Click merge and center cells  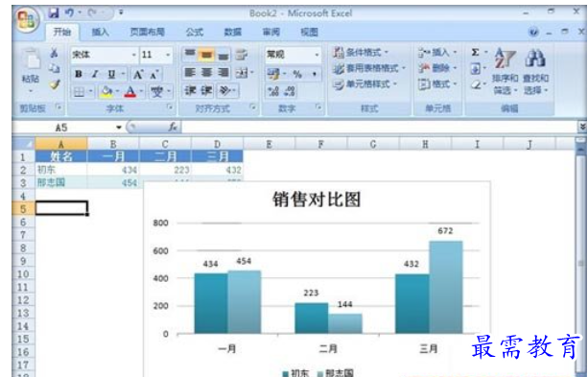[242, 72]
